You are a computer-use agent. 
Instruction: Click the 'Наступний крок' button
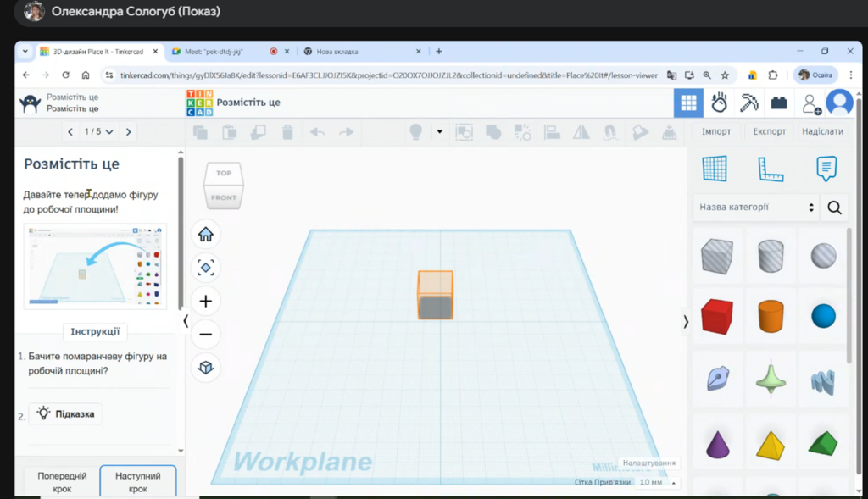pyautogui.click(x=137, y=482)
